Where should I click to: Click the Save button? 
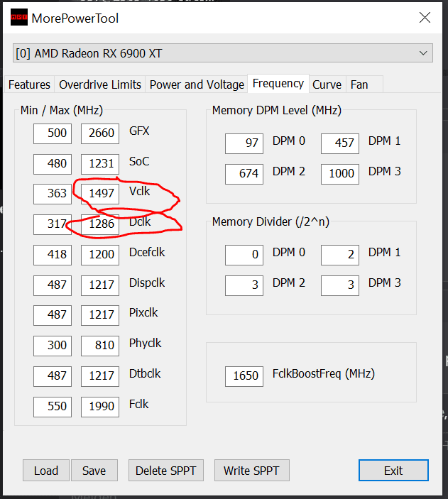point(94,471)
